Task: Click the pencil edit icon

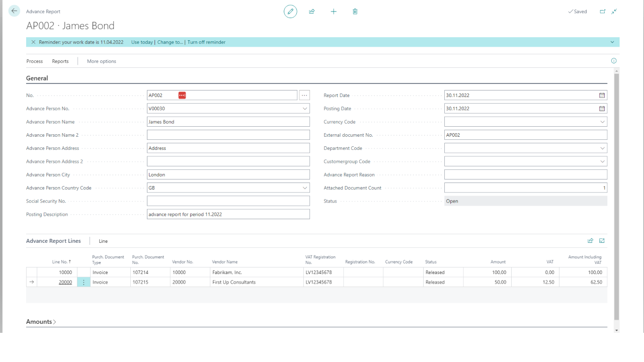Action: [290, 12]
